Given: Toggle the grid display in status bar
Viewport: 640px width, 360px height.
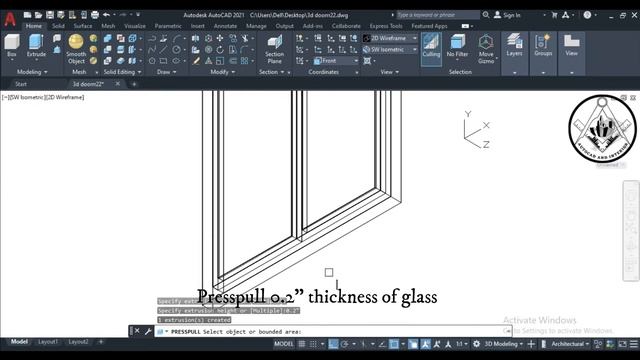Looking at the screenshot, I should 302,344.
